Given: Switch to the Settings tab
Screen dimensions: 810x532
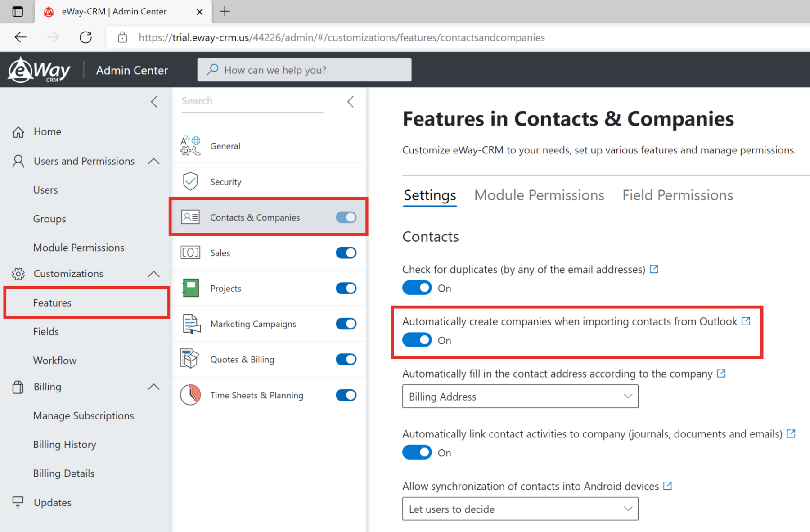Looking at the screenshot, I should tap(430, 195).
